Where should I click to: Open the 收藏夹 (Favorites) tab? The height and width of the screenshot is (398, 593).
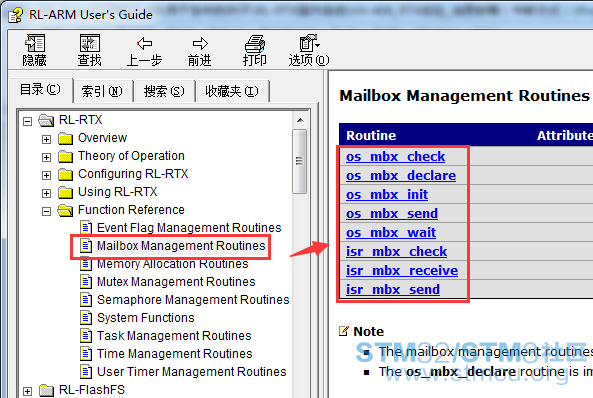tap(232, 91)
